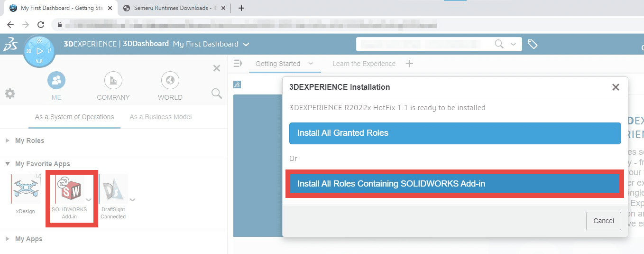The width and height of the screenshot is (644, 254).
Task: Switch to As a Business Model tab
Action: (x=161, y=117)
